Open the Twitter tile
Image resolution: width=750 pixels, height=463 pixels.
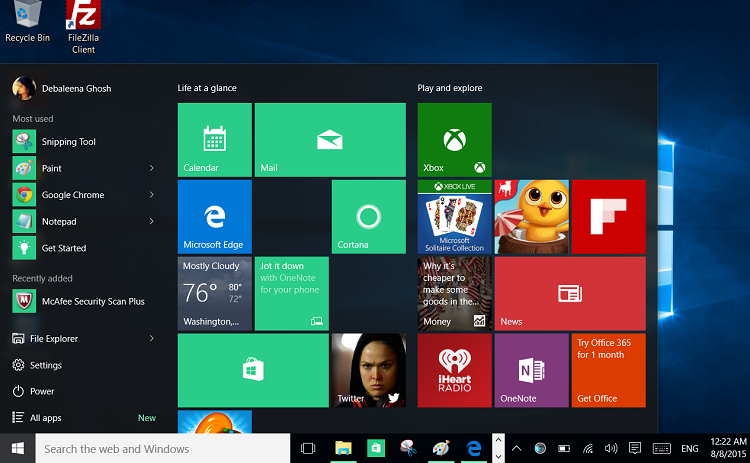(x=369, y=371)
